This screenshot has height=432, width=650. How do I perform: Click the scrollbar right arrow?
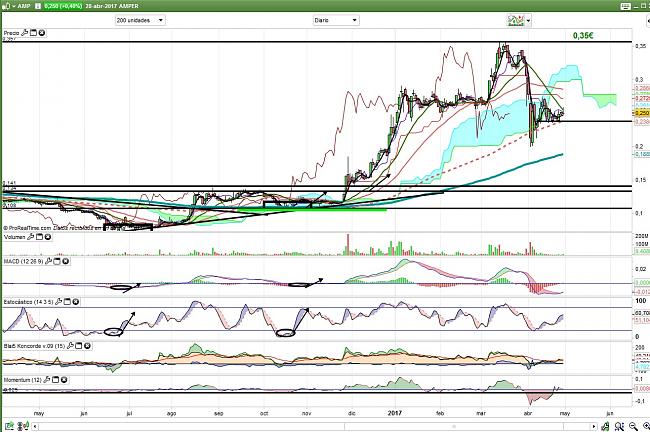[594, 426]
